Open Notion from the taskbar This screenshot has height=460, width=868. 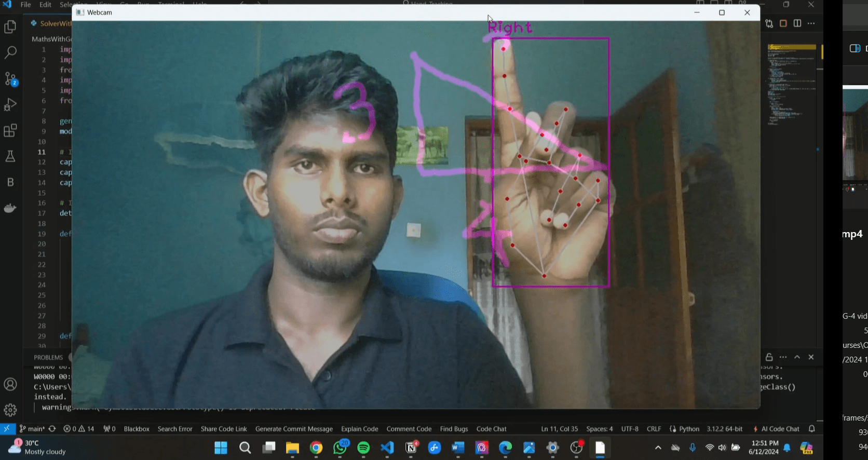(x=411, y=448)
